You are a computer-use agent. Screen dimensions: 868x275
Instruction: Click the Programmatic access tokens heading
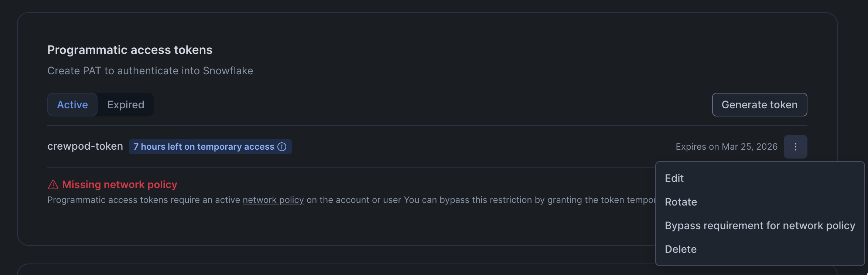[130, 50]
